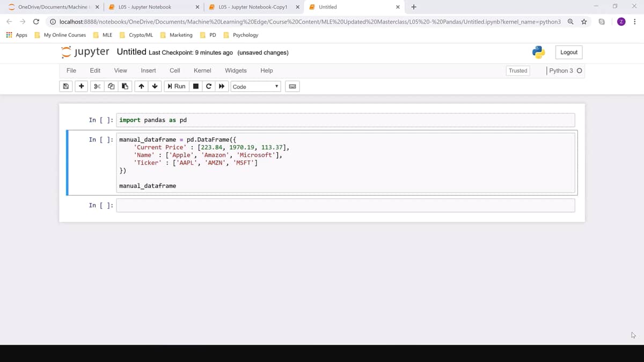Open the Insert menu
Image resolution: width=644 pixels, height=362 pixels.
coord(148,70)
